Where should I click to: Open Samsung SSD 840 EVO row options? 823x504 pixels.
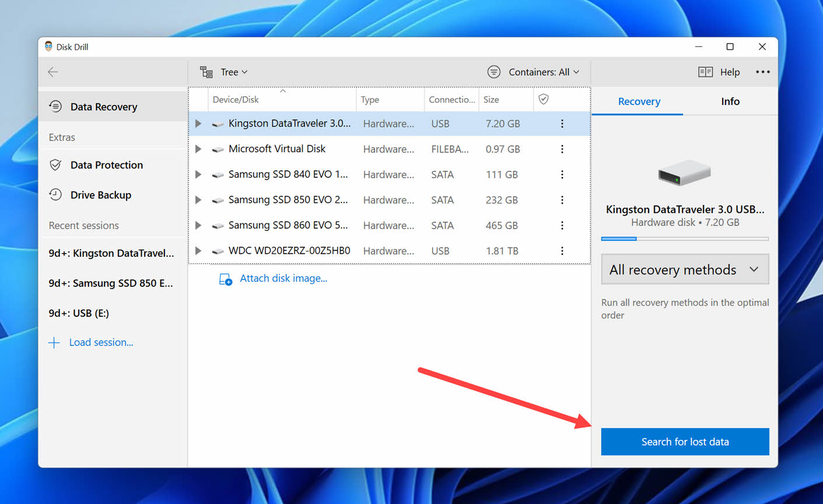[x=562, y=174]
